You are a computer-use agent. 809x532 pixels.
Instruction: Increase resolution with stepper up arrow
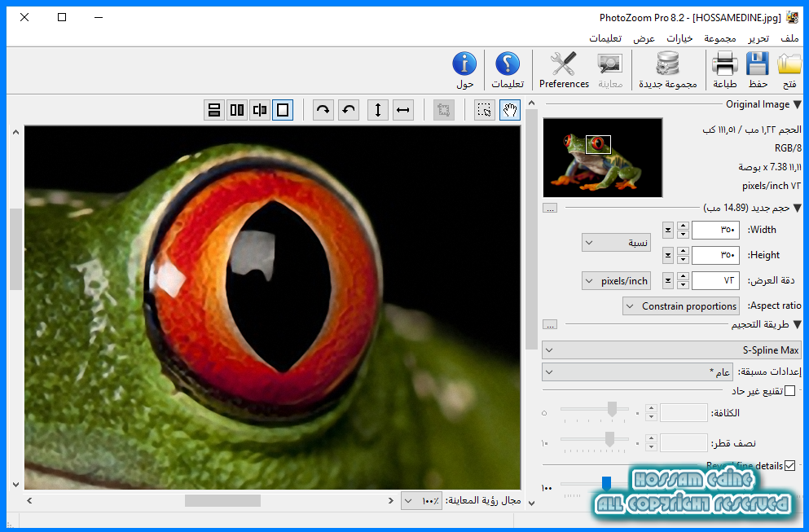683,276
